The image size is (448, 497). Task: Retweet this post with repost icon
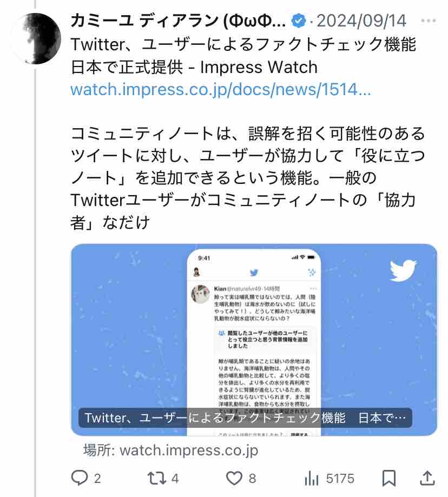pyautogui.click(x=156, y=478)
